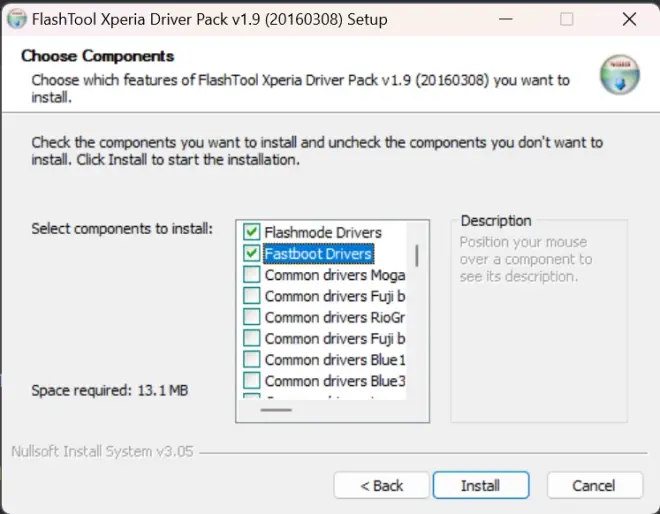Click the Space required: 13.1 MB text
This screenshot has width=660, height=514.
[x=110, y=391]
